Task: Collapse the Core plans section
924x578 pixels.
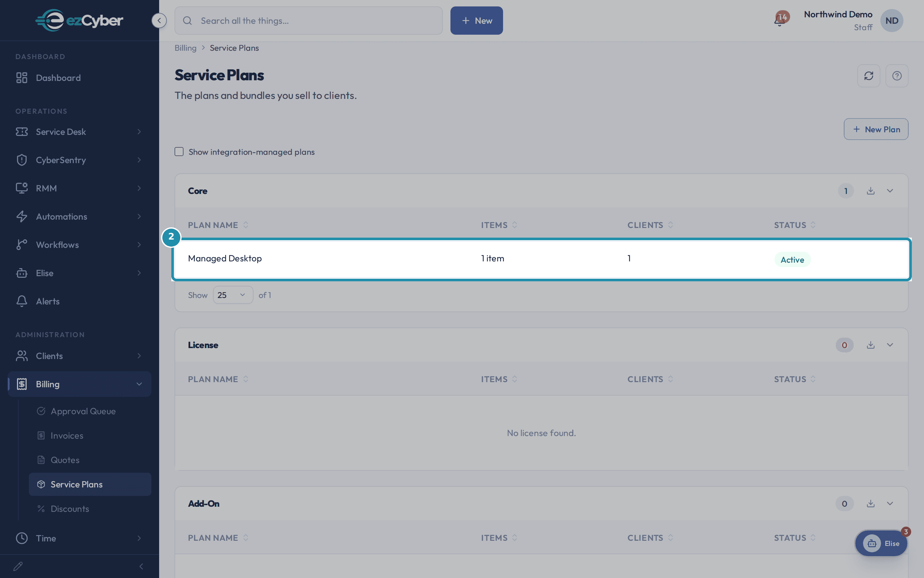Action: point(890,191)
